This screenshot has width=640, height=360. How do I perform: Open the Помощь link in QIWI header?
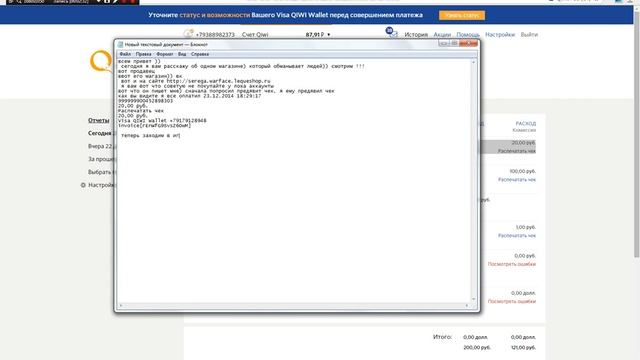pos(468,35)
